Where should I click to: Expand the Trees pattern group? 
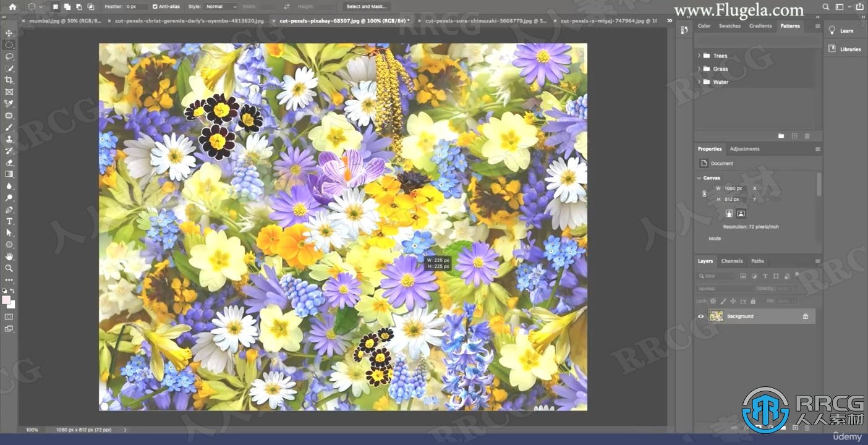point(699,56)
